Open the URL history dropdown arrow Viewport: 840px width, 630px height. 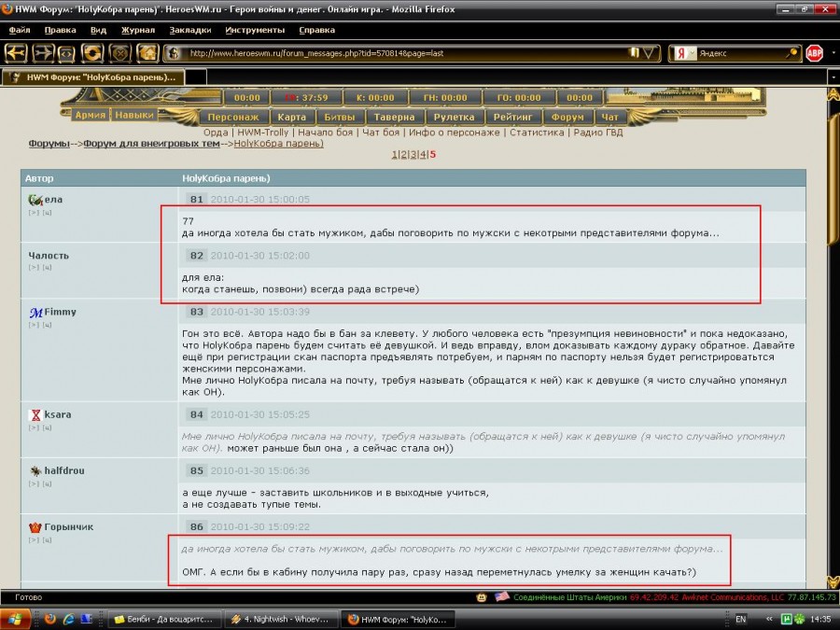click(x=650, y=53)
